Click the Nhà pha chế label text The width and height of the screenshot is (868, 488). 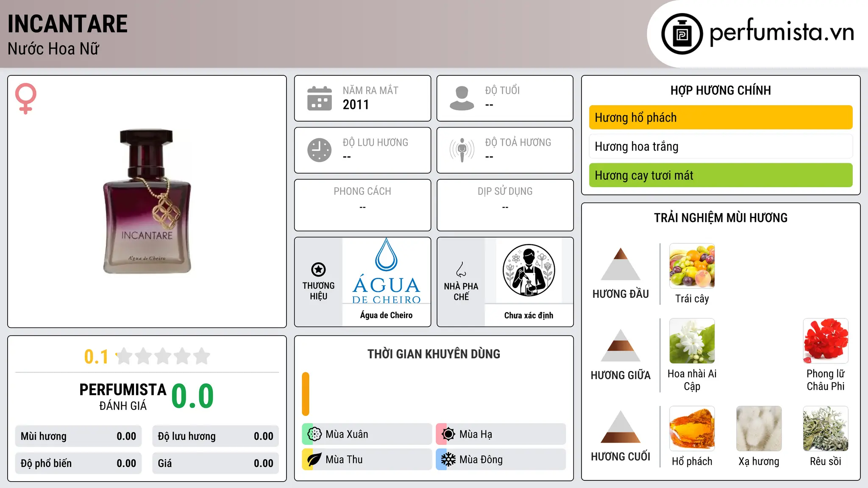461,291
